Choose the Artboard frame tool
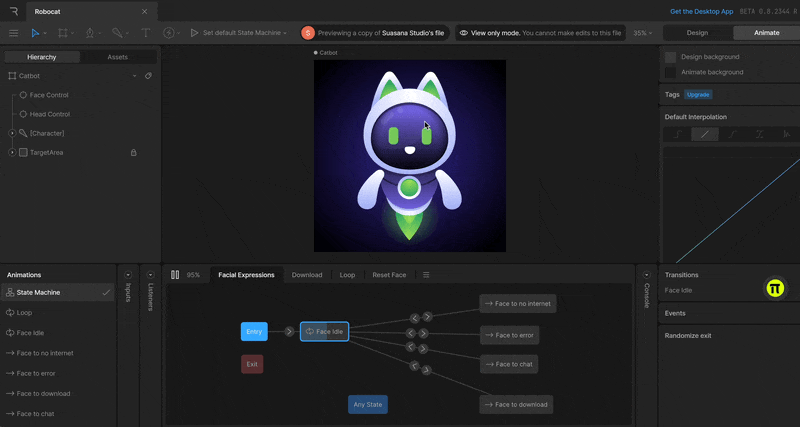This screenshot has height=427, width=800. [x=63, y=33]
